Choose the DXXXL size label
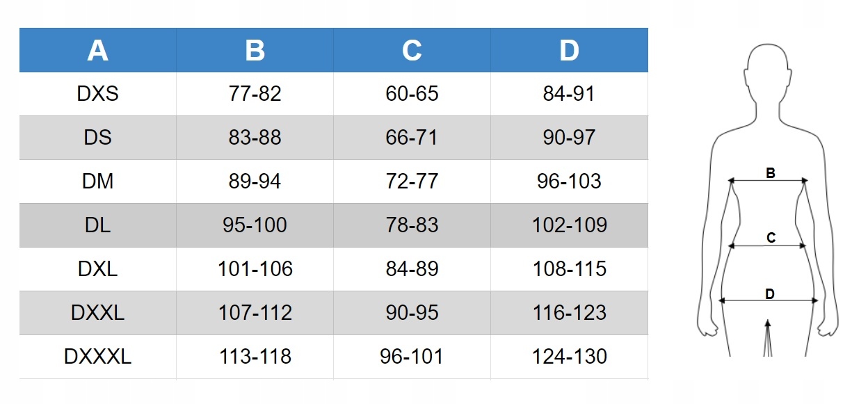This screenshot has width=868, height=404. (97, 357)
